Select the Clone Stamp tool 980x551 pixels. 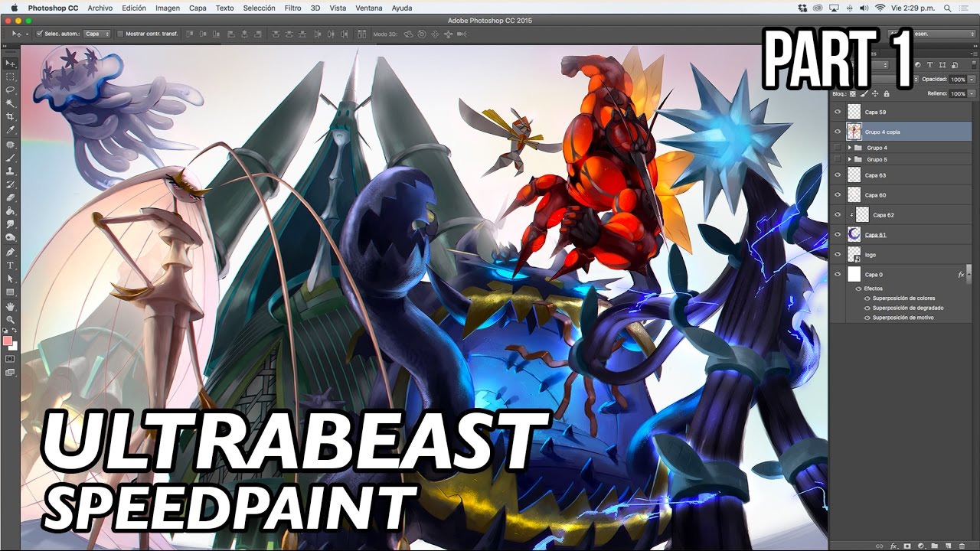pyautogui.click(x=11, y=172)
